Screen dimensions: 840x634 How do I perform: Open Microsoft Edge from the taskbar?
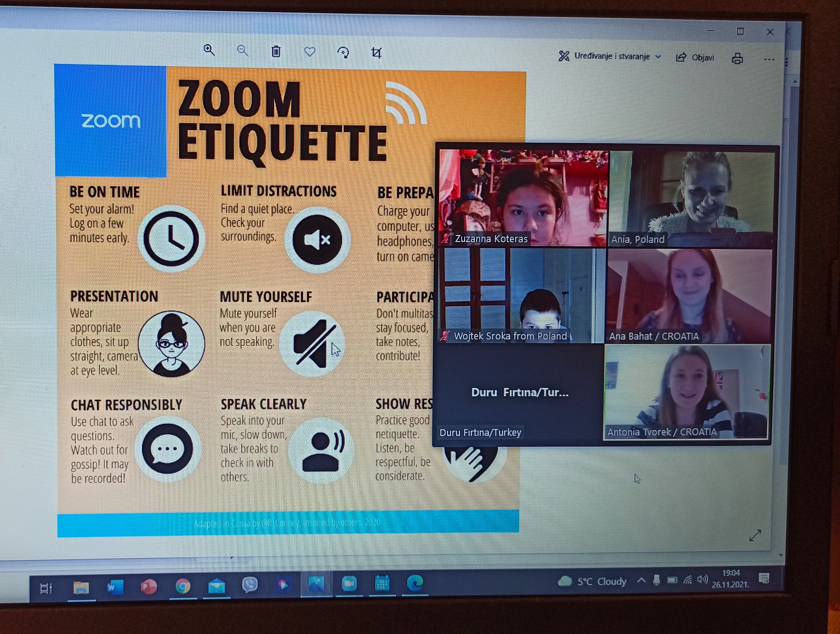pyautogui.click(x=415, y=583)
